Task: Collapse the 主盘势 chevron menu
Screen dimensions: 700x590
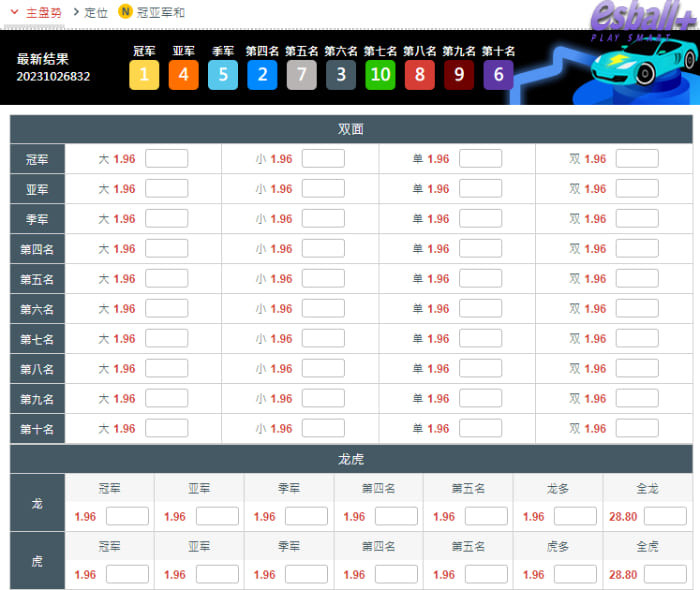Action: click(14, 12)
